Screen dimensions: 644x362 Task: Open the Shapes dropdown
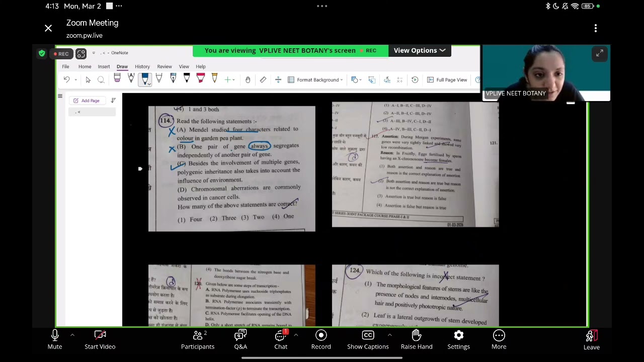(x=356, y=79)
